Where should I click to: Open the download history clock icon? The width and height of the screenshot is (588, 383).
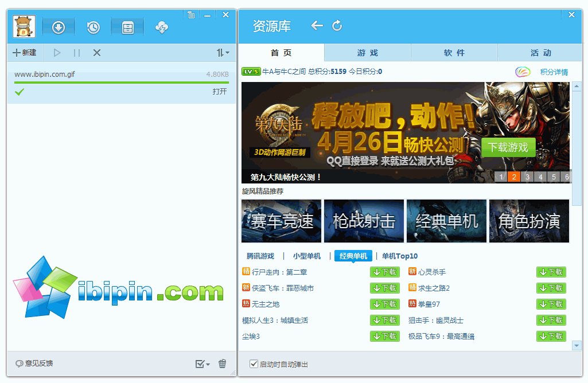click(93, 28)
